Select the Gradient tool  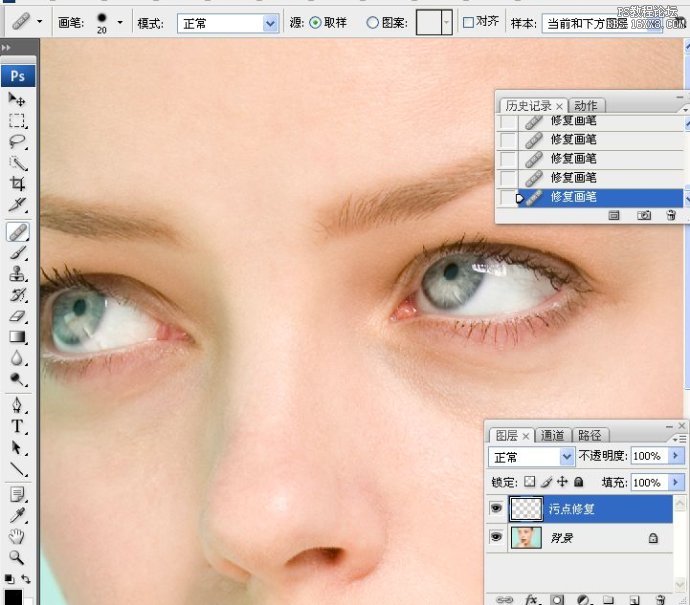click(x=17, y=337)
